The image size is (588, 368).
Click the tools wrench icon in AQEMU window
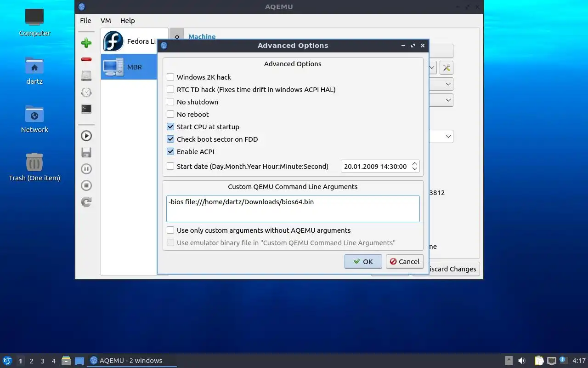(x=446, y=68)
